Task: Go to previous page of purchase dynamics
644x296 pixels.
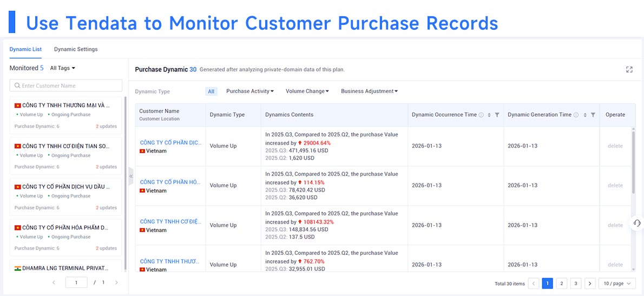Action: [x=534, y=283]
